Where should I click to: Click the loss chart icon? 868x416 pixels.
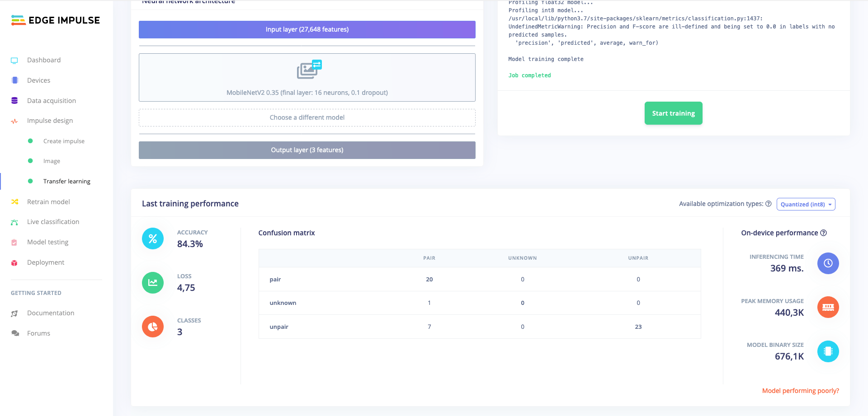(x=153, y=283)
